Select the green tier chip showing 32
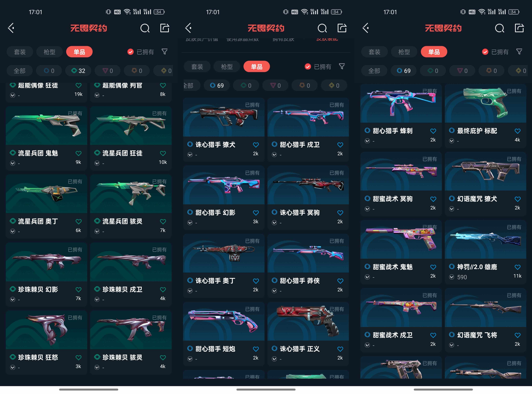Screen dimensions: 532x394 click(78, 71)
